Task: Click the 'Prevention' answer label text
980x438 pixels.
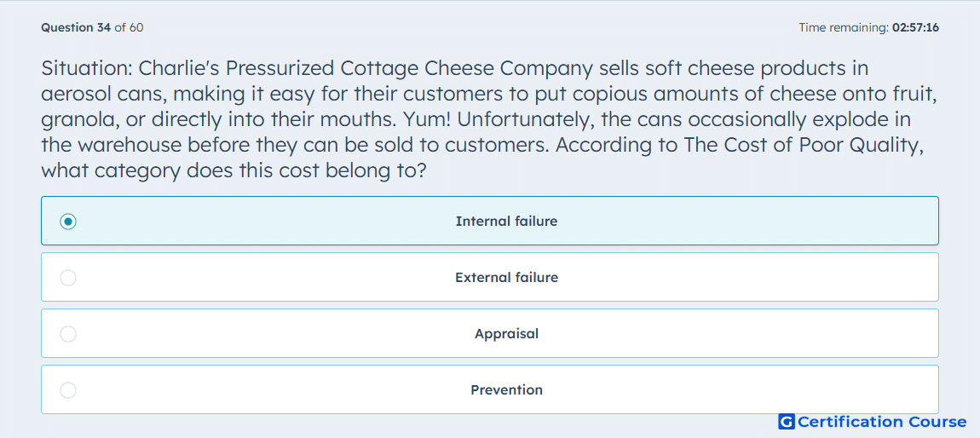Action: point(506,390)
